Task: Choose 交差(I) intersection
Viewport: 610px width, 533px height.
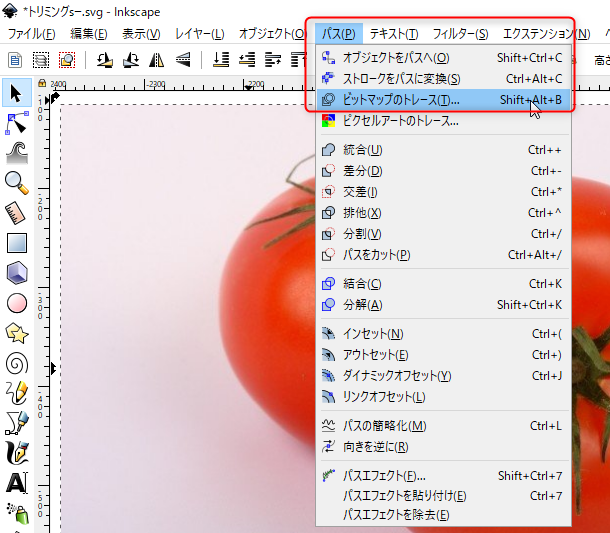Action: point(443,192)
